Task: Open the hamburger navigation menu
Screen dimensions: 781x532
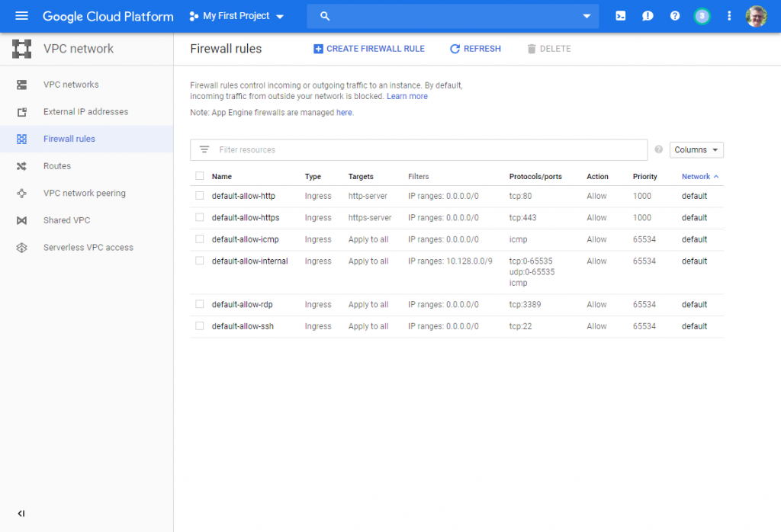Action: pyautogui.click(x=21, y=16)
